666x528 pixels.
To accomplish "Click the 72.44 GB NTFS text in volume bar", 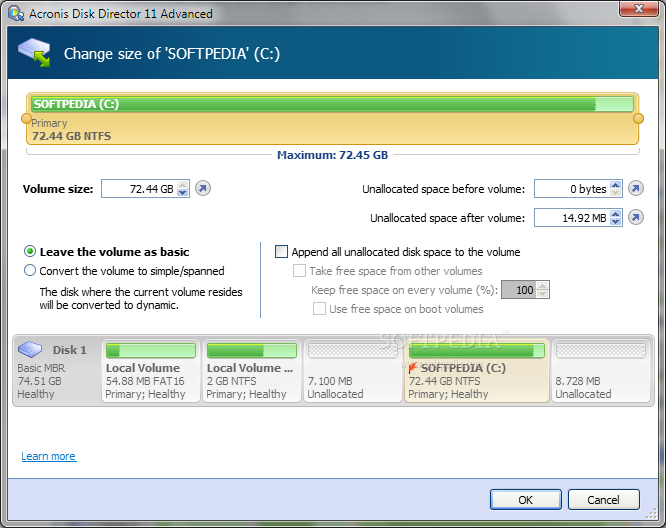I will 71,136.
